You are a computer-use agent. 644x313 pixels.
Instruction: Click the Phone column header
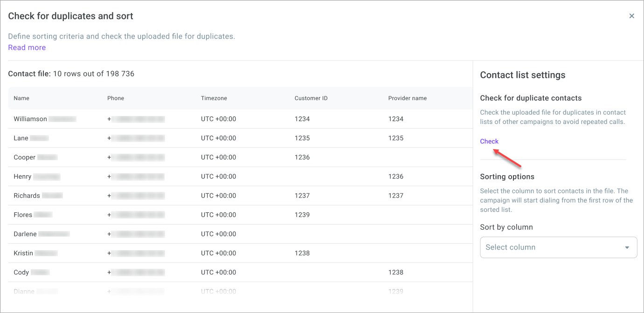(x=116, y=98)
